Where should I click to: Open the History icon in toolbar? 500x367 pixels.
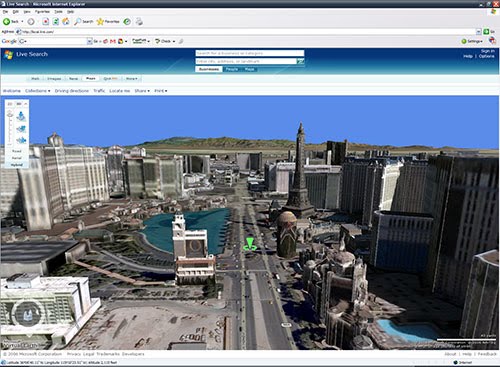(127, 22)
